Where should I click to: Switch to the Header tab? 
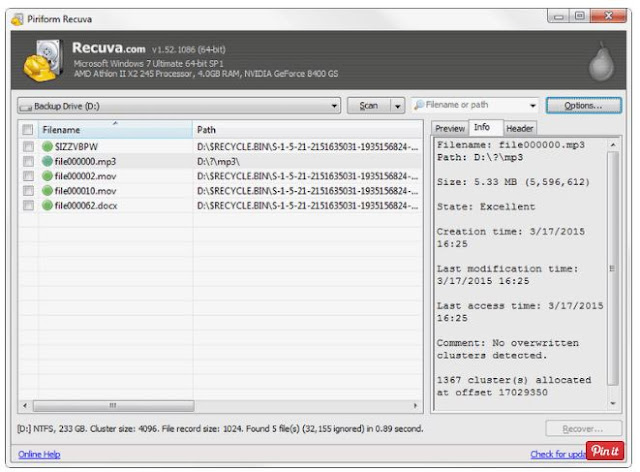[520, 129]
